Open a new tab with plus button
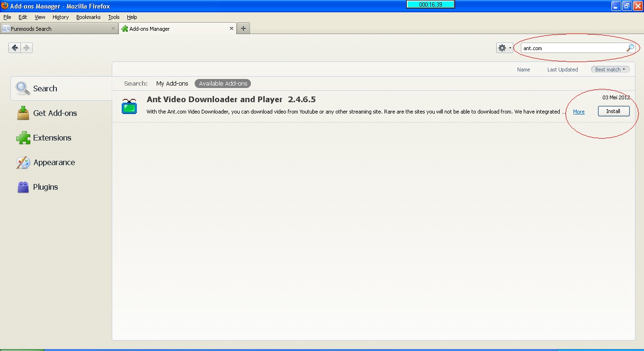 [x=243, y=28]
